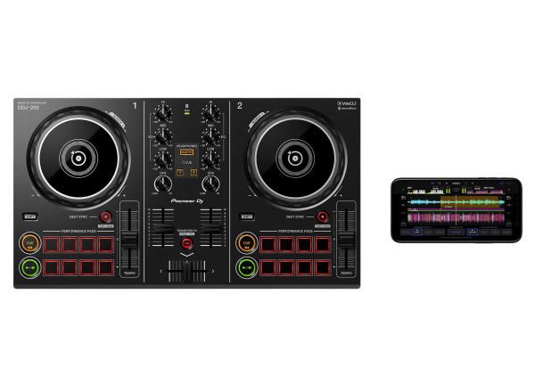Click the Bluetooth MIDI indicator light

click(x=186, y=113)
